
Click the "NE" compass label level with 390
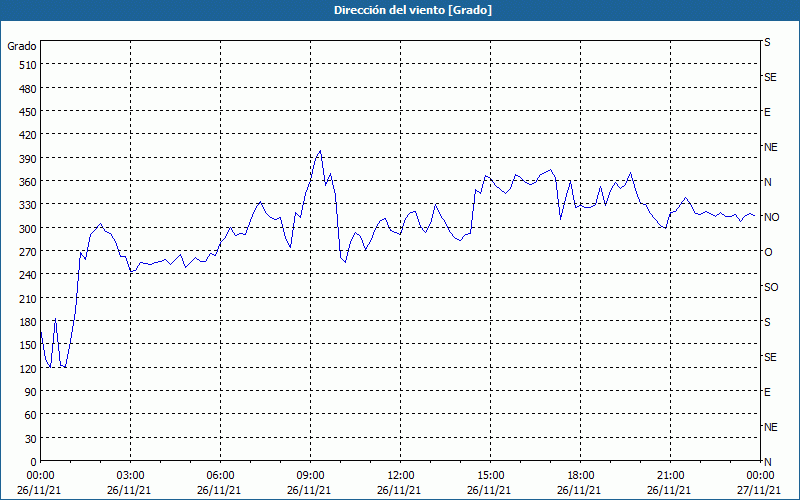771,147
